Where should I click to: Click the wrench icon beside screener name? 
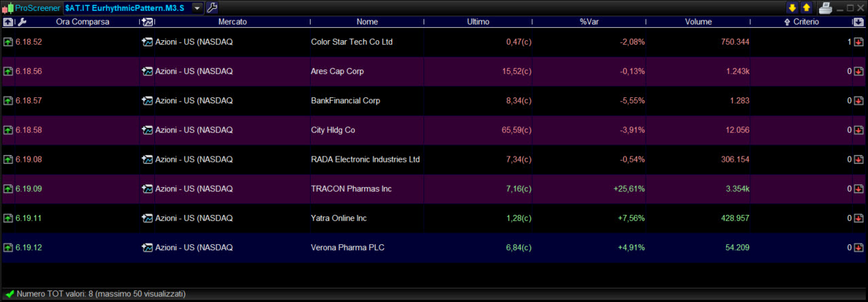point(211,8)
